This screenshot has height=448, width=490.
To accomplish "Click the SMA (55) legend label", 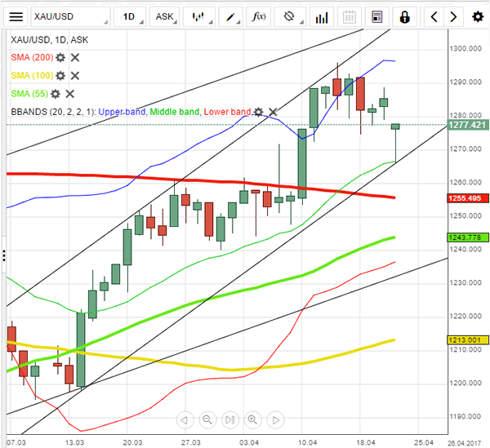I will pyautogui.click(x=29, y=94).
